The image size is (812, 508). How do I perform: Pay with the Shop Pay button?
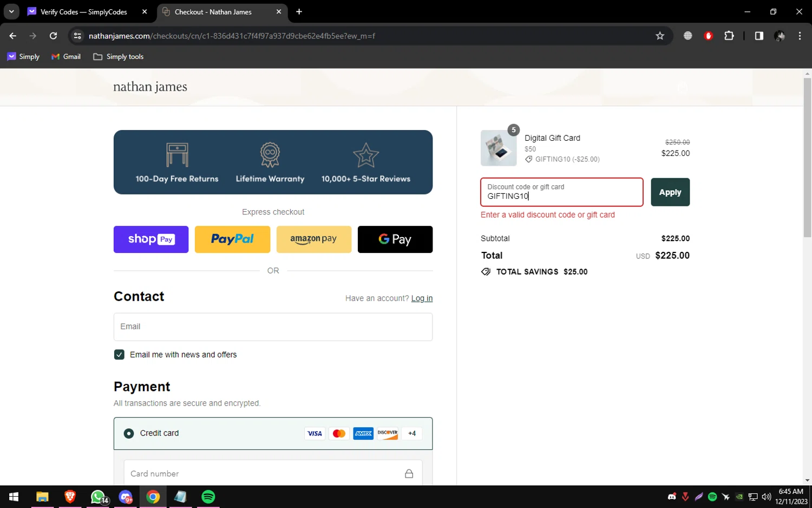pyautogui.click(x=151, y=239)
